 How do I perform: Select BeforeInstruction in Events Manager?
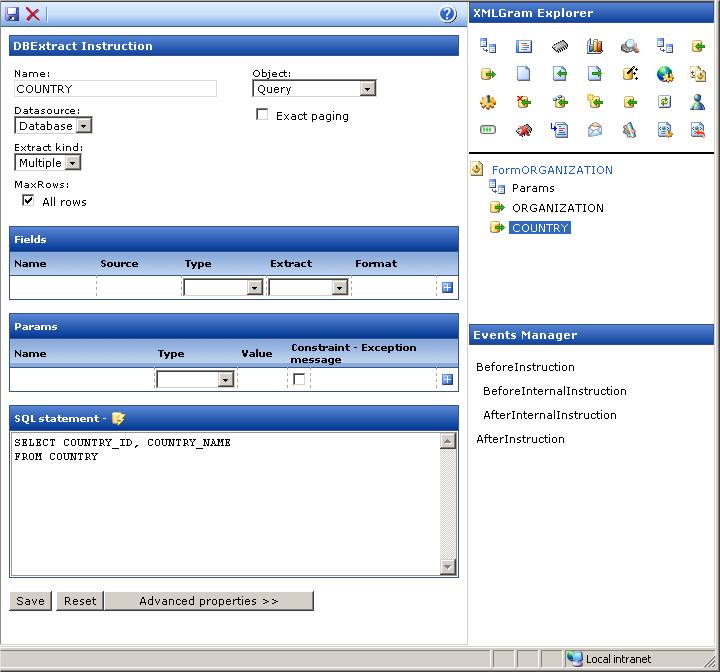pyautogui.click(x=525, y=367)
